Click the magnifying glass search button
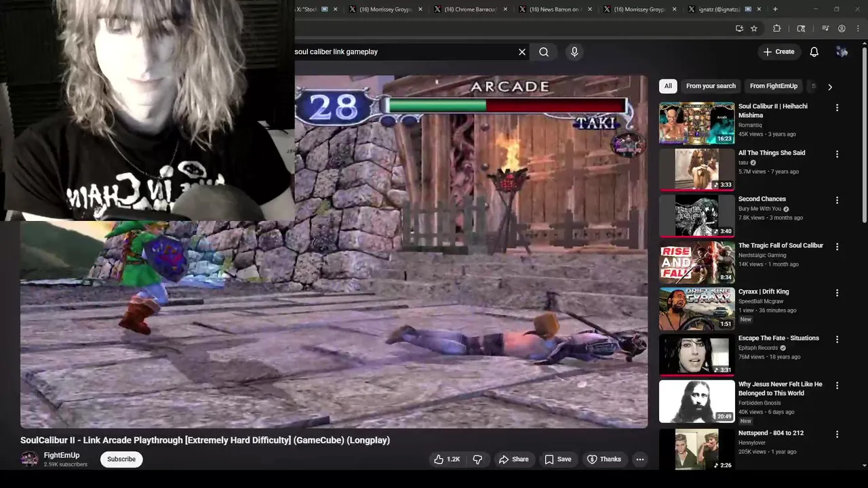 coord(544,52)
